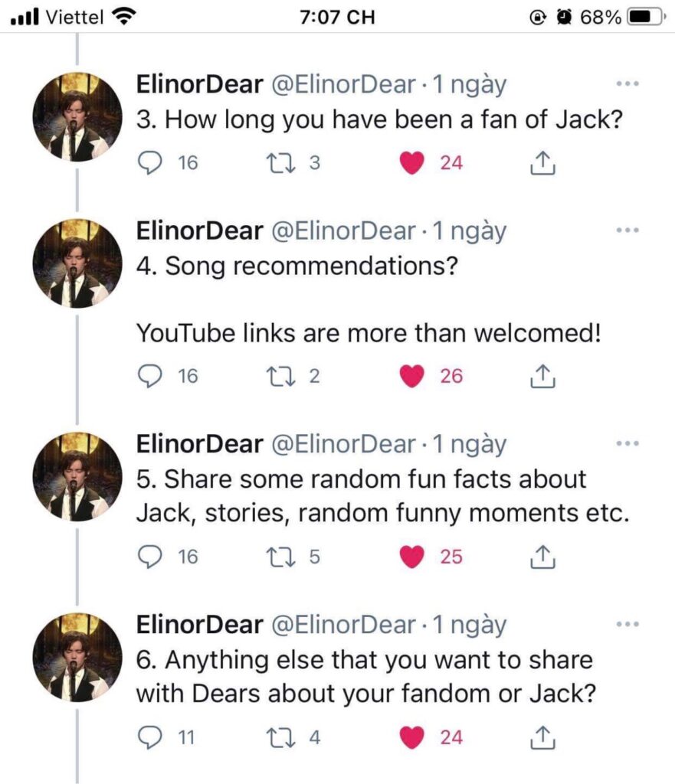Tap the ElinorDear name on tweet 6
This screenshot has width=675, height=784.
(x=200, y=624)
